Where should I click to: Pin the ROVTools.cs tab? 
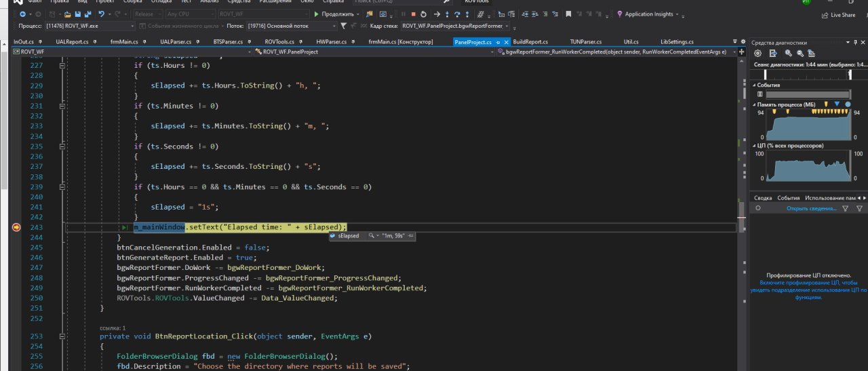[x=301, y=42]
